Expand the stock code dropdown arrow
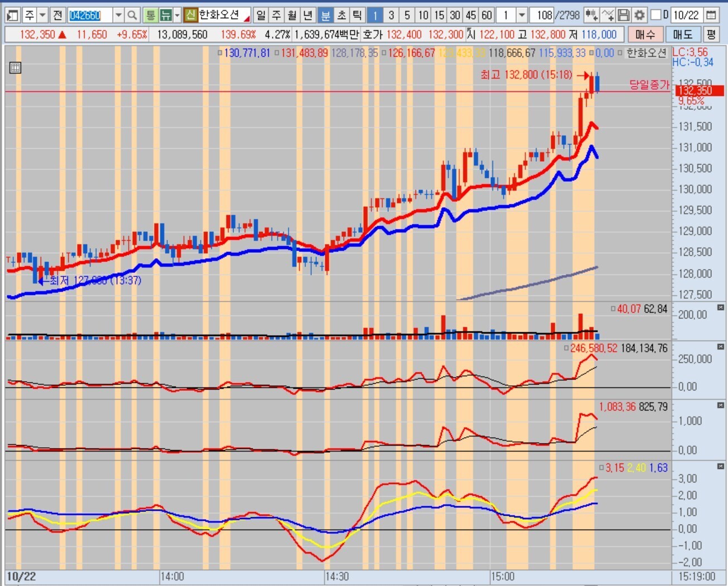This screenshot has height=586, width=728. point(118,15)
